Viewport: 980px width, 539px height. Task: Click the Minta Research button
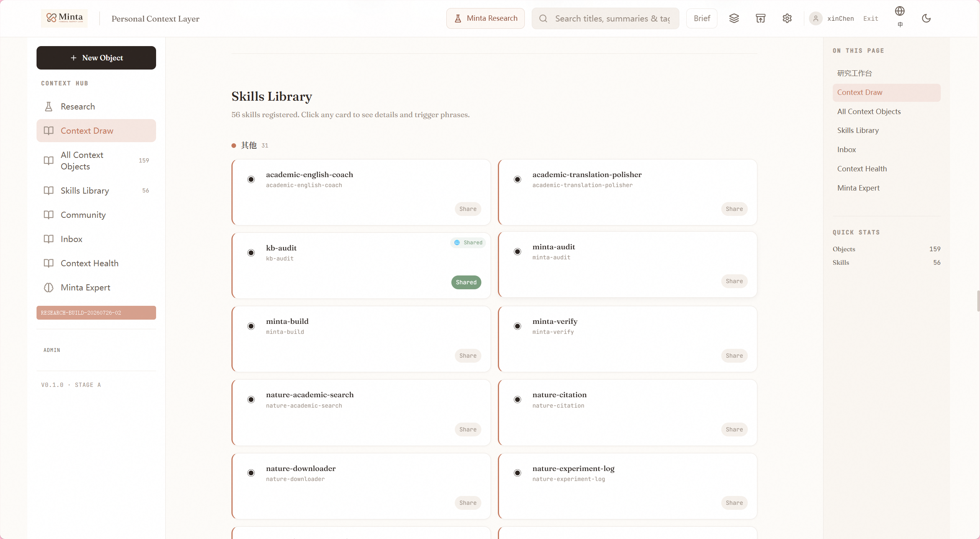pyautogui.click(x=485, y=18)
